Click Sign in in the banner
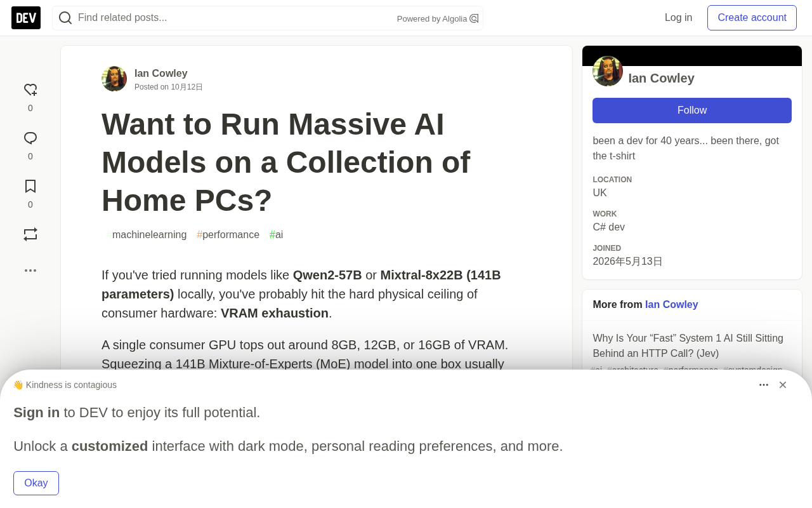The image size is (812, 508). [x=37, y=413]
